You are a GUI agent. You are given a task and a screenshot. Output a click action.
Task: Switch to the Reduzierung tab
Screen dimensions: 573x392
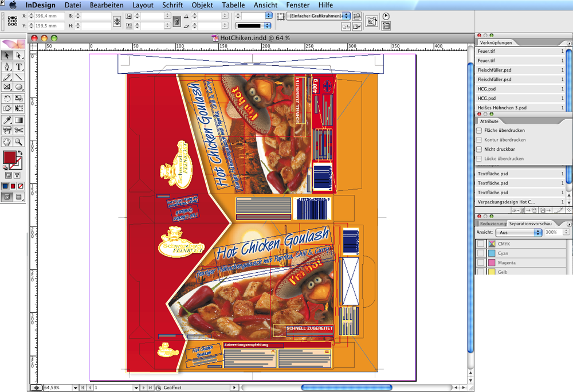click(x=492, y=223)
